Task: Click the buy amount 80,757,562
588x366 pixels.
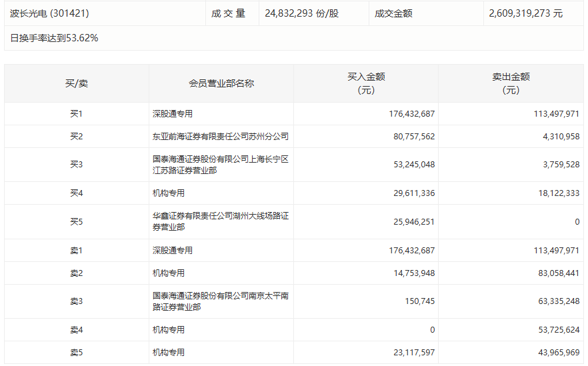Action: pos(411,137)
